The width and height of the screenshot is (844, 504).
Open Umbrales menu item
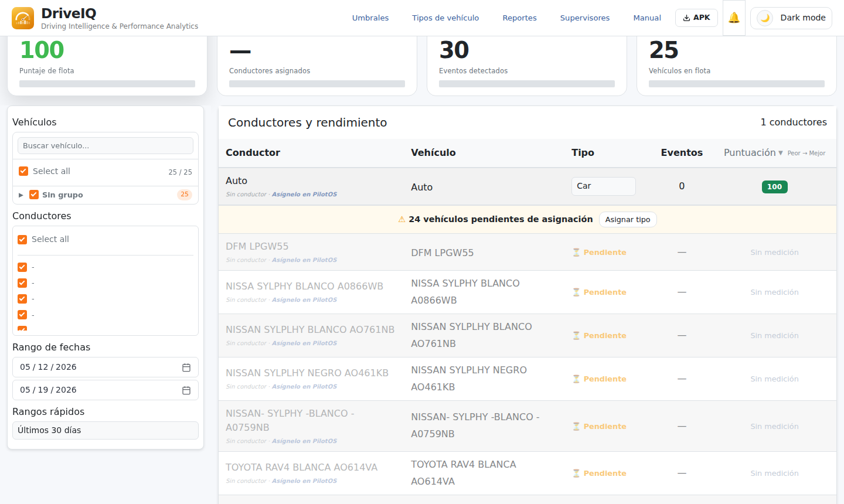370,18
